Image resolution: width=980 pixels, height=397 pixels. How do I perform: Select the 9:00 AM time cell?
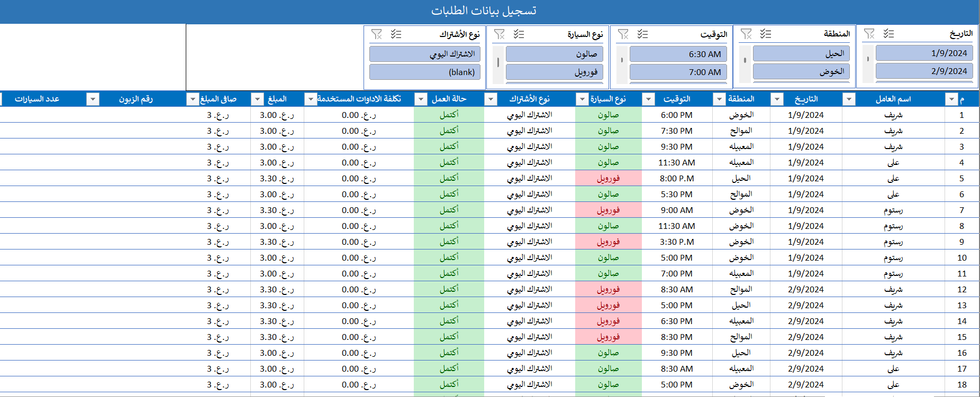pos(677,210)
